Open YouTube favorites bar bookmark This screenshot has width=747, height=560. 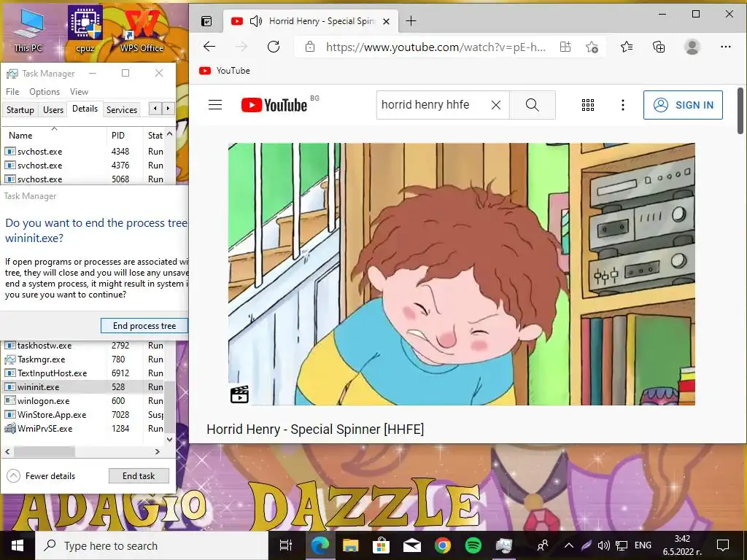tap(225, 71)
